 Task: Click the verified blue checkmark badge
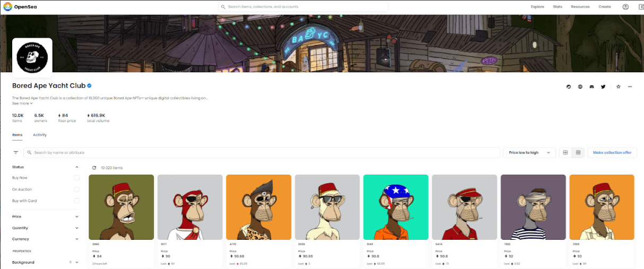coord(90,85)
